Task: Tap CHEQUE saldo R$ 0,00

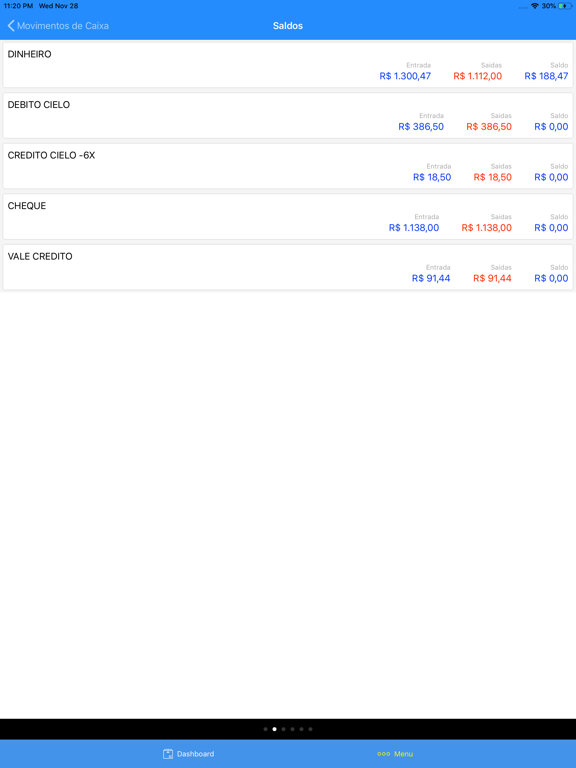Action: click(551, 228)
